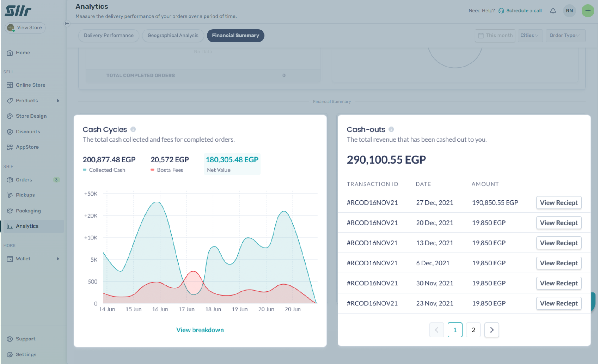This screenshot has height=364, width=598.
Task: Open the NN user avatar menu
Action: click(569, 11)
